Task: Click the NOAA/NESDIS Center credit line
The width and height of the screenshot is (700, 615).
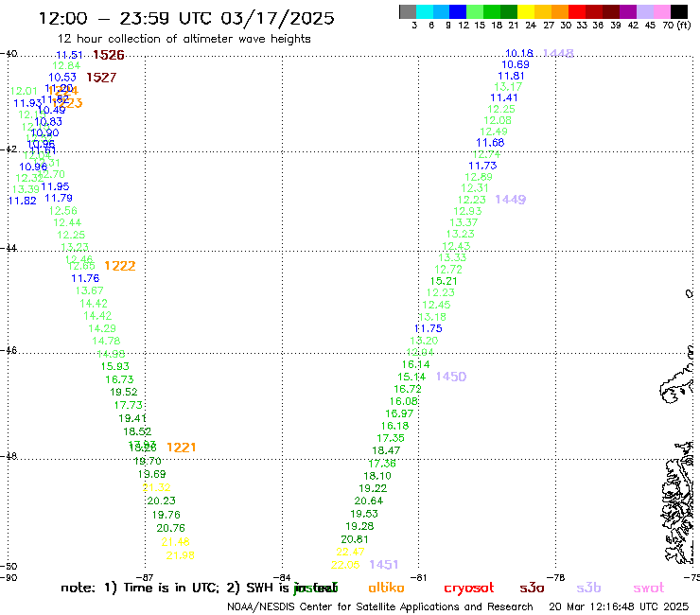Action: coord(380,607)
